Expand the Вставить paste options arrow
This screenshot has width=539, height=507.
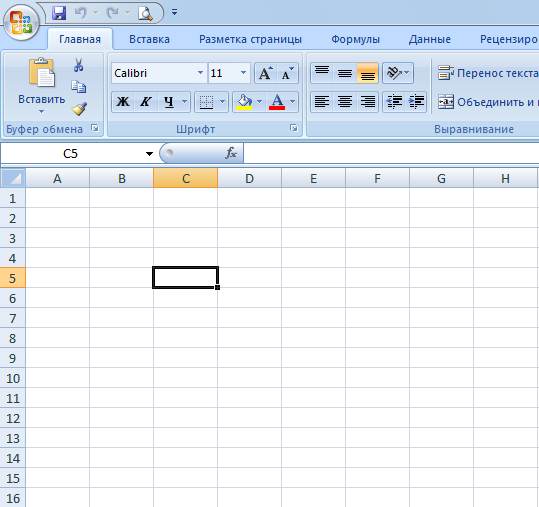click(x=42, y=111)
